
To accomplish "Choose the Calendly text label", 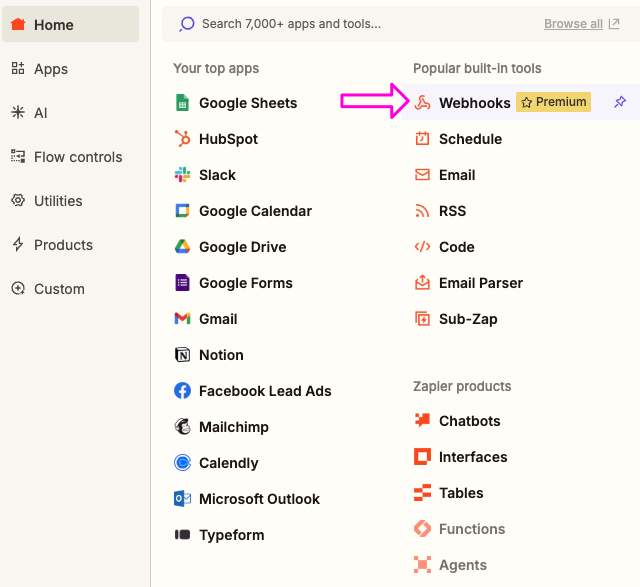I will click(x=229, y=463).
